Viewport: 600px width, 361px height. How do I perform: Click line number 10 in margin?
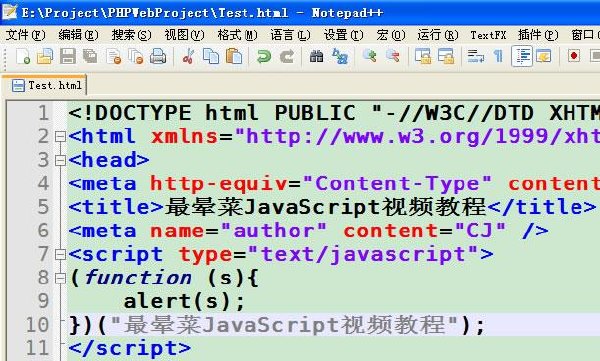[x=37, y=325]
